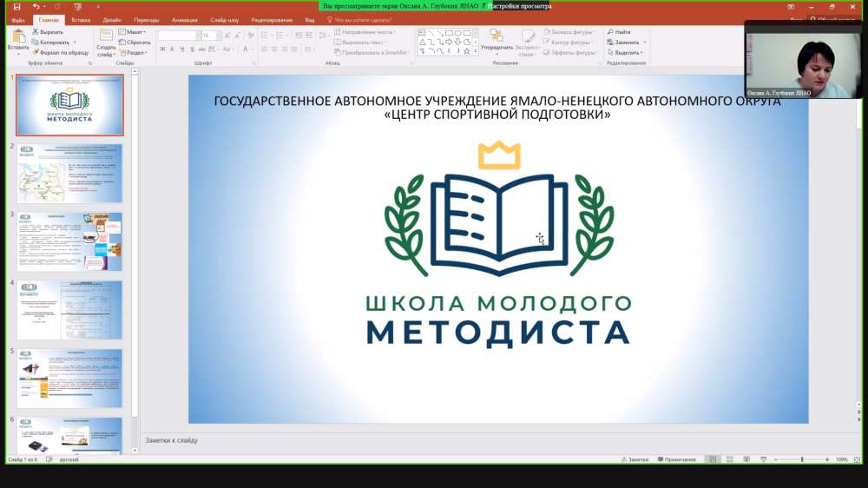This screenshot has height=488, width=868.
Task: Select slide 2 thumbnail with map
Action: [69, 174]
